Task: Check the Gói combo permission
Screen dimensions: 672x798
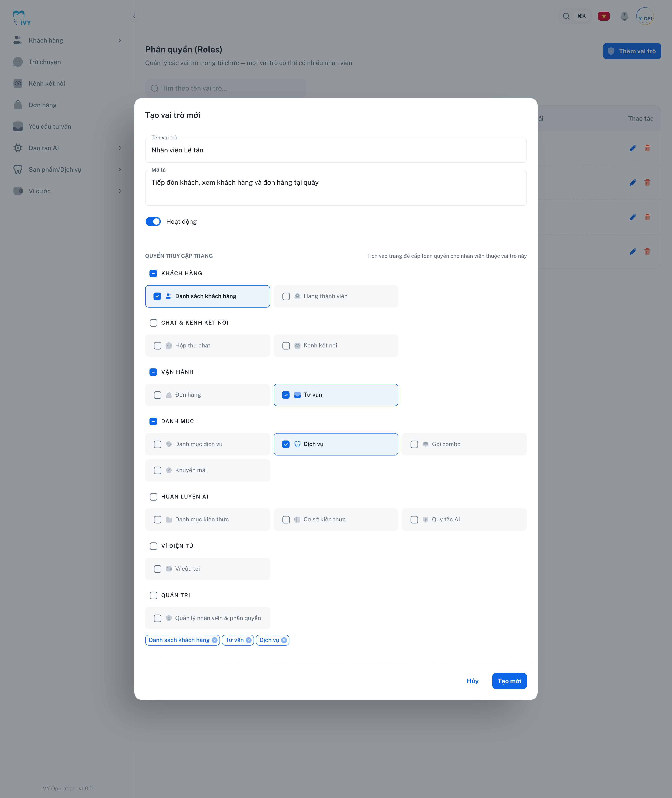Action: [x=414, y=444]
